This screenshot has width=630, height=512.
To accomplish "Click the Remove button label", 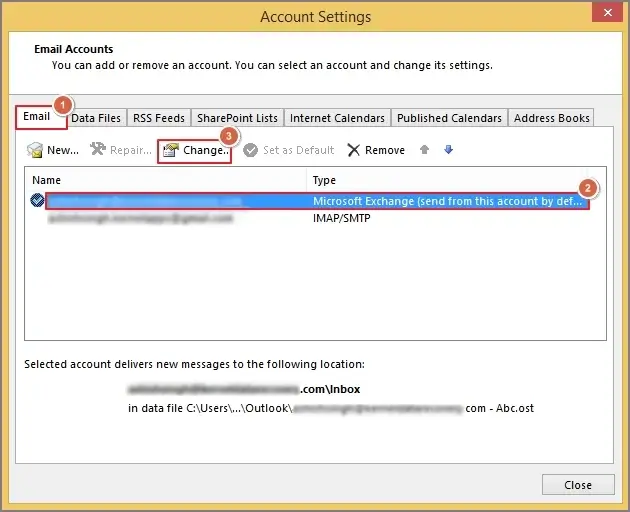I will (385, 150).
